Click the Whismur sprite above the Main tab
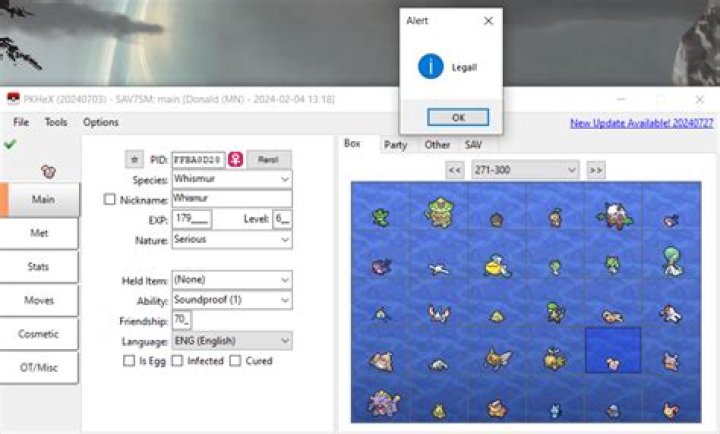720x434 pixels. click(47, 172)
